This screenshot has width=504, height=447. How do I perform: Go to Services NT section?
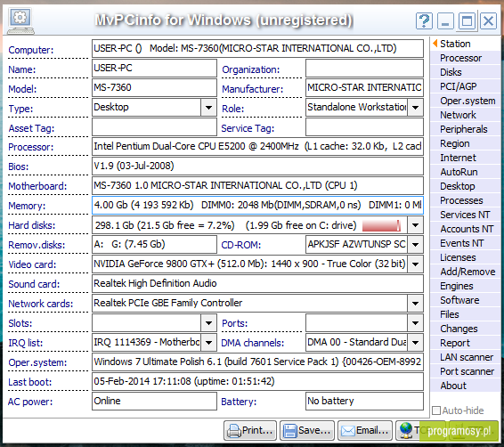(x=465, y=215)
